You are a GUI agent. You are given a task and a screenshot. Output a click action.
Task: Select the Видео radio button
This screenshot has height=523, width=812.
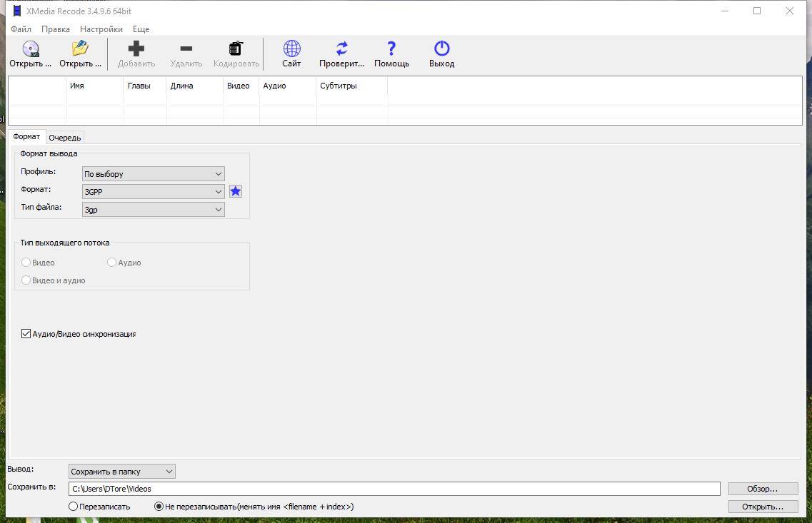[x=26, y=263]
